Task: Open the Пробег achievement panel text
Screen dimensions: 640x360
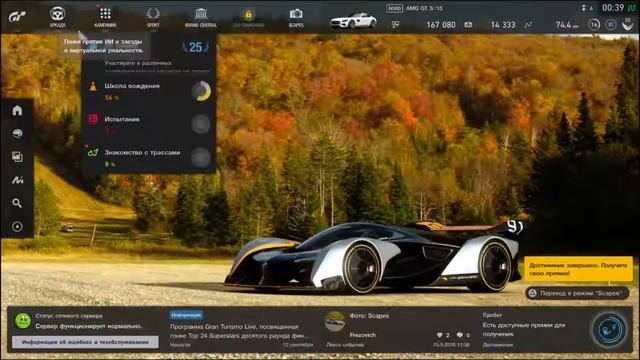Action: pos(524,329)
